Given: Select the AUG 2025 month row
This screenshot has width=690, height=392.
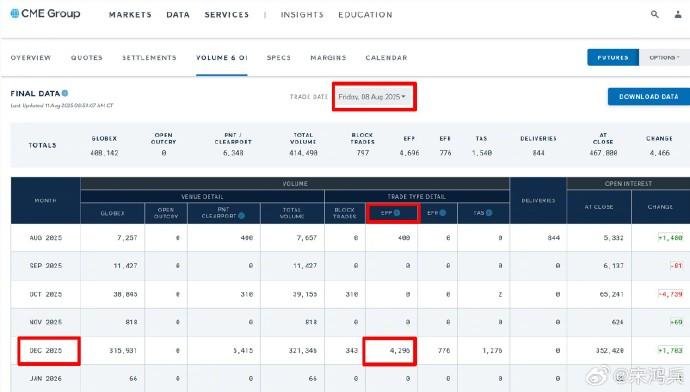Looking at the screenshot, I should point(350,238).
